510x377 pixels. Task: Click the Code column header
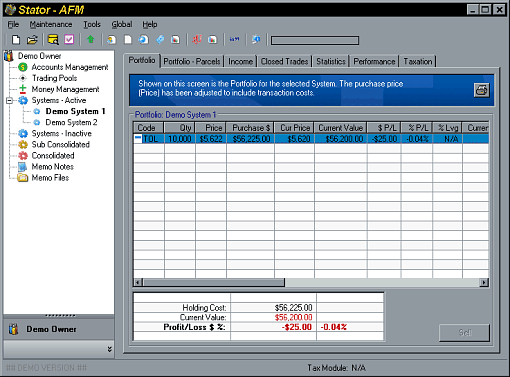coord(148,128)
